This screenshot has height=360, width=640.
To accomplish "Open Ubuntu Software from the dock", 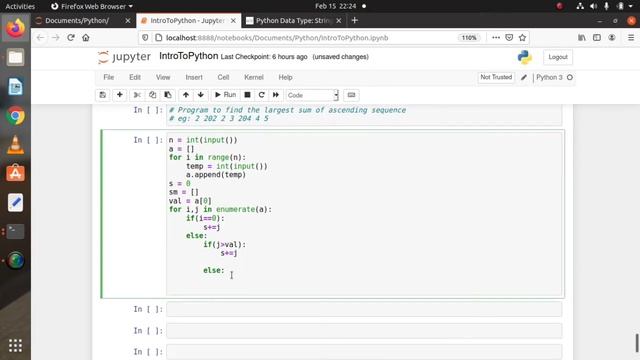I will [x=15, y=173].
